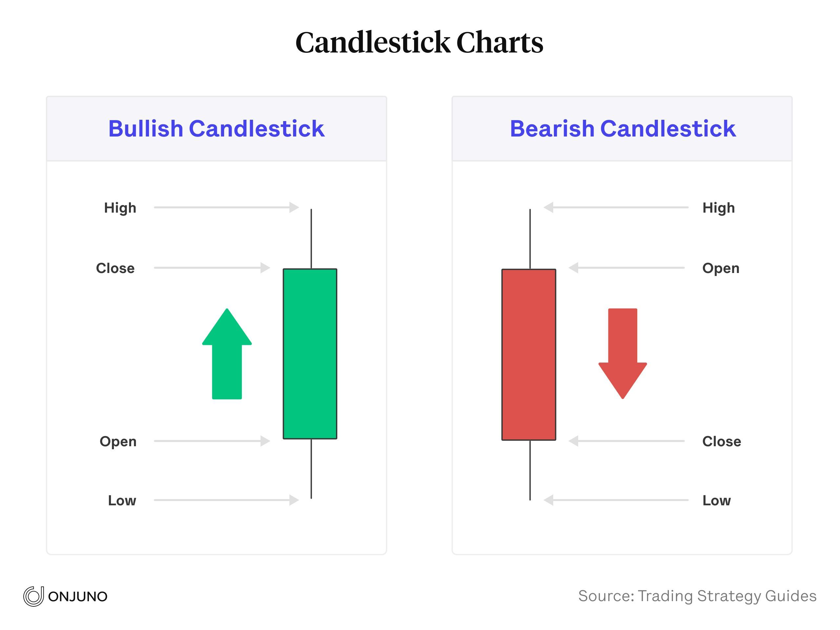Select the green bullish candle body
This screenshot has width=840, height=630.
pos(310,354)
